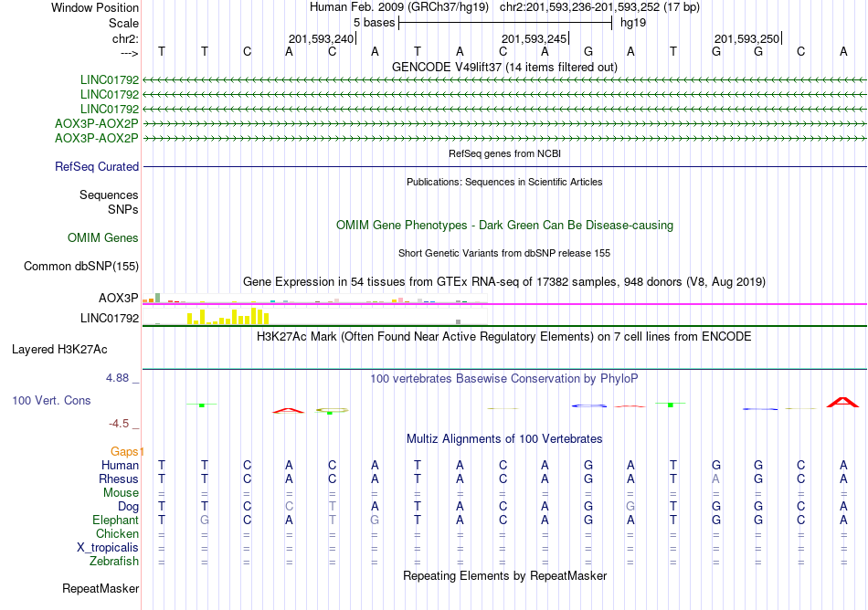Click the AOX3P tissue expression bar chart
The image size is (868, 610).
[314, 299]
